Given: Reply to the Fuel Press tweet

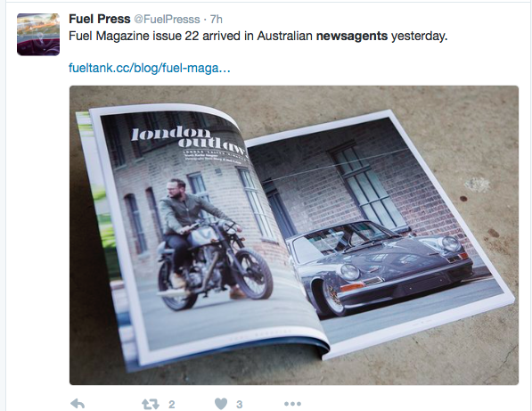Looking at the screenshot, I should point(78,404).
